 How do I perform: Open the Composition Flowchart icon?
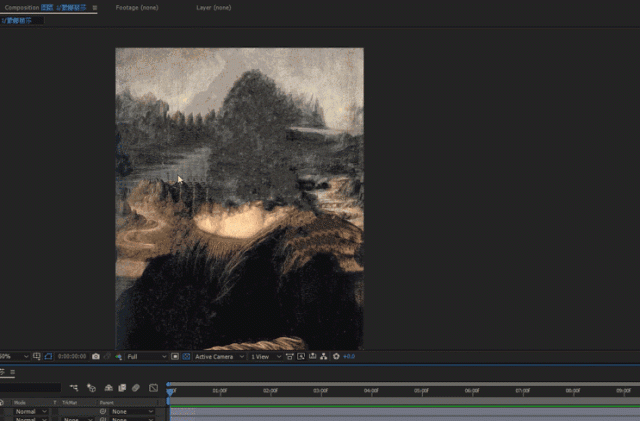(x=324, y=356)
